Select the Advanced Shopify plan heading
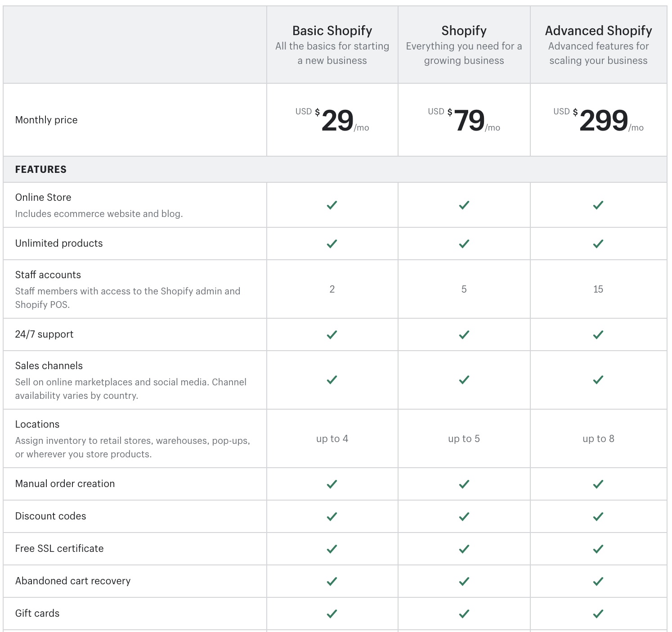Viewport: 672px width, 632px height. (598, 31)
